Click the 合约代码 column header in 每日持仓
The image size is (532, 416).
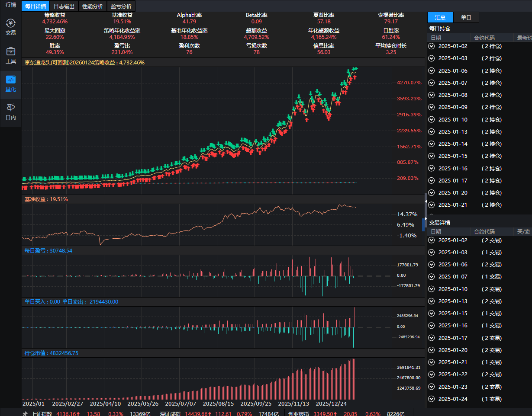pos(484,38)
